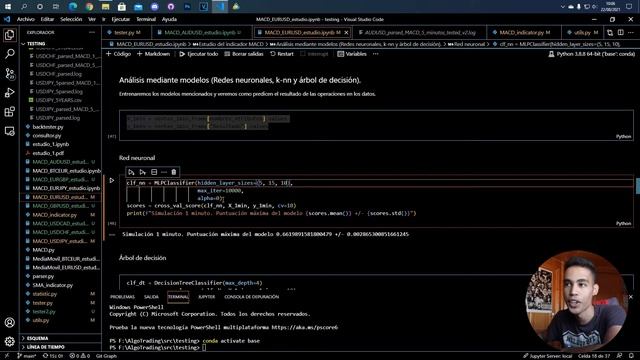Open Google Chrome from the taskbar
Screen dimensions: 640x360
pyautogui.click(x=89, y=7)
